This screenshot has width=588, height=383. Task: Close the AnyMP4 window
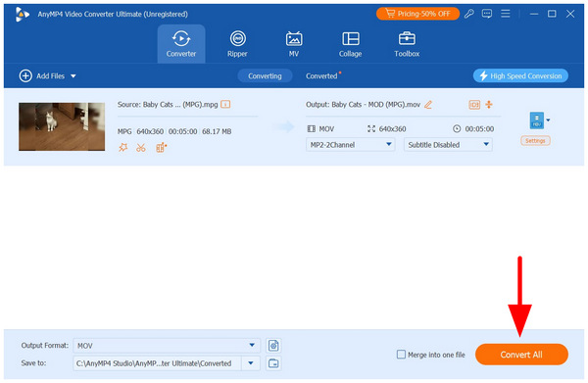click(x=570, y=14)
